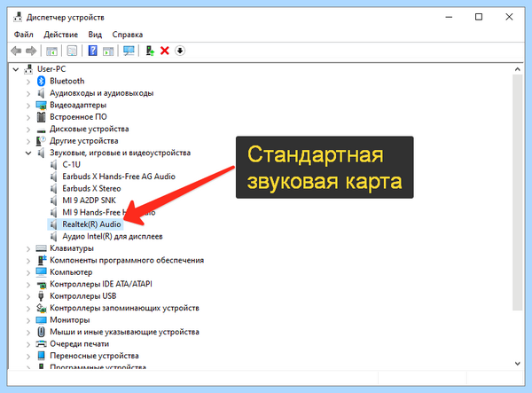Select Контроллеры USB category label
This screenshot has height=393, width=532.
click(x=82, y=296)
